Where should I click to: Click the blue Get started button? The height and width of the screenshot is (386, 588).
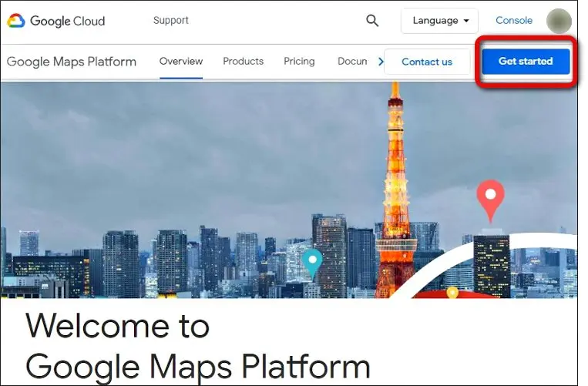point(526,62)
